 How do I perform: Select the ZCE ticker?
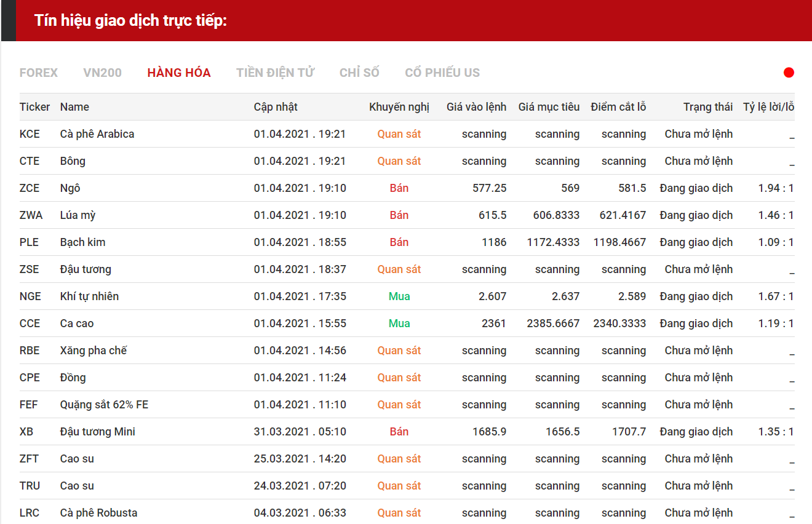point(30,188)
